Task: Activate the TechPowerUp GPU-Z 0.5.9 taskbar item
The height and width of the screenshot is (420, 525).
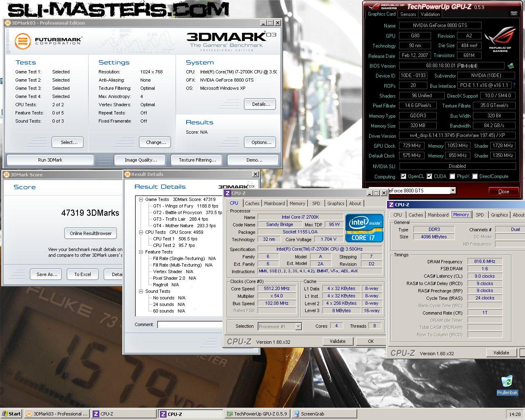Action: point(257,414)
